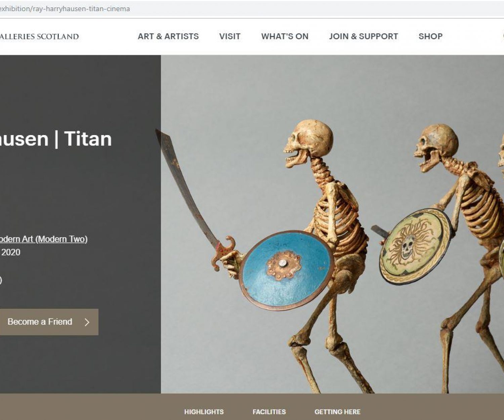The image size is (504, 420).
Task: Click the blue skeleton shield in image
Action: [286, 270]
